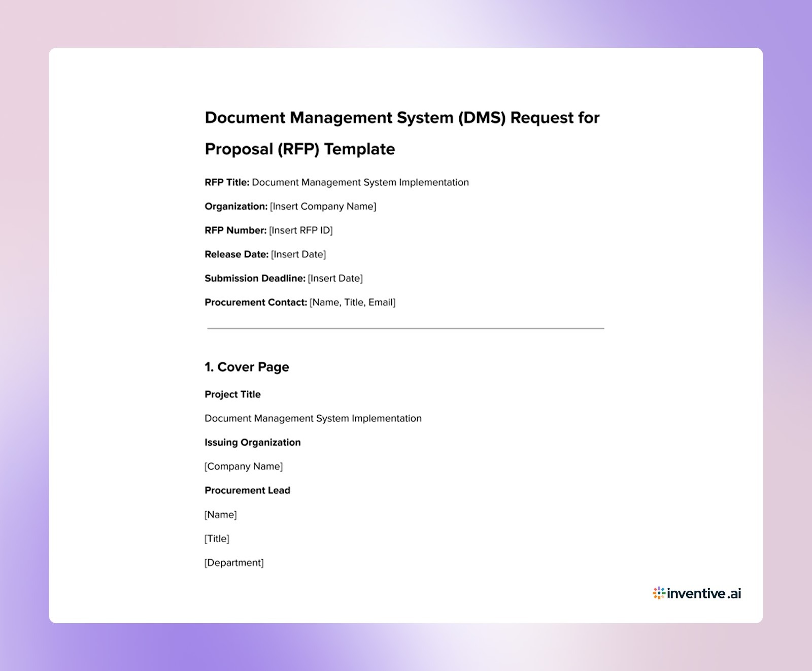This screenshot has height=671, width=812.
Task: Select the RFP Title label
Action: (x=226, y=182)
